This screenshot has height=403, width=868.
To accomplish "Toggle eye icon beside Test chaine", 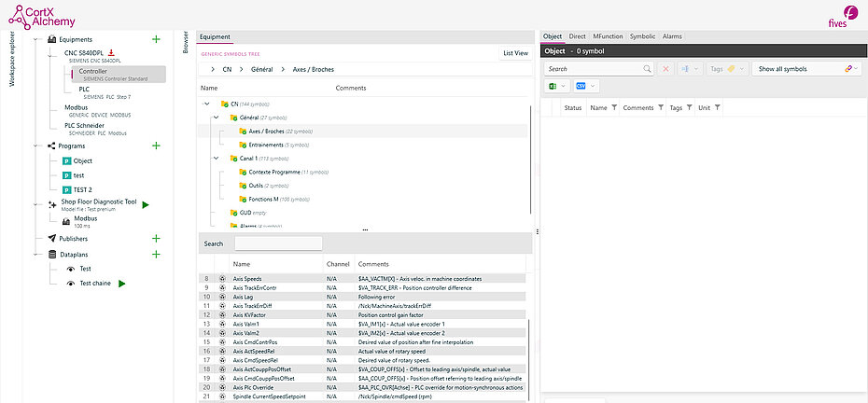I will 70,284.
